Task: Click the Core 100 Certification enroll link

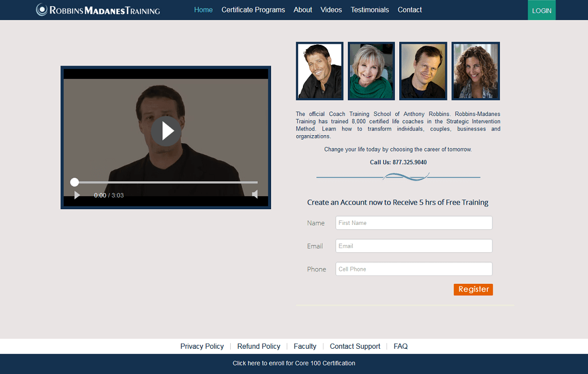Action: 294,363
